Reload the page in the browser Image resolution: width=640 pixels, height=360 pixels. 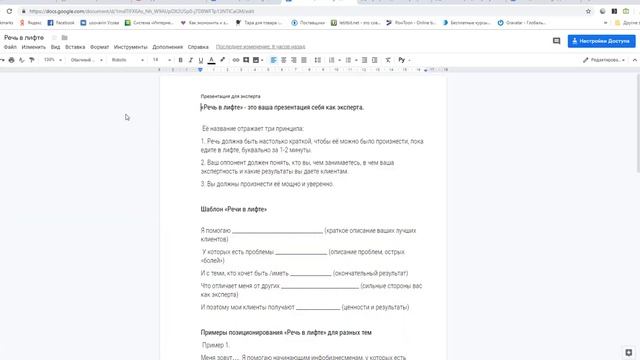9,11
